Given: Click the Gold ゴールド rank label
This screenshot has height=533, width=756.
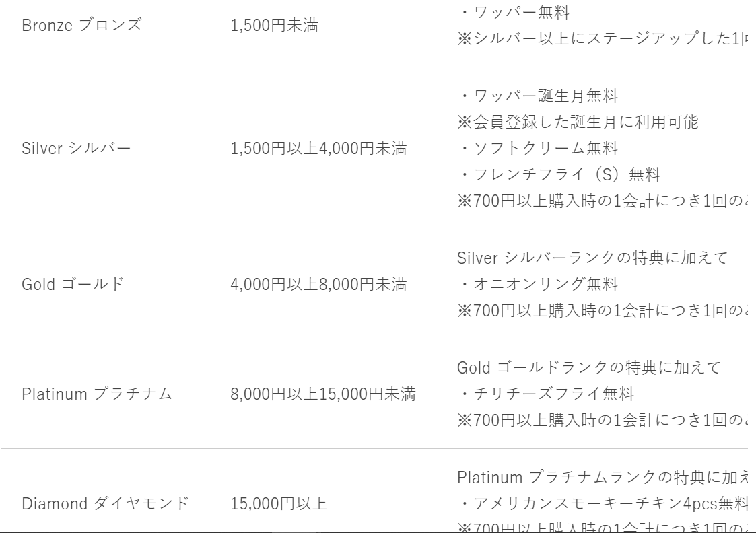Looking at the screenshot, I should 73,284.
